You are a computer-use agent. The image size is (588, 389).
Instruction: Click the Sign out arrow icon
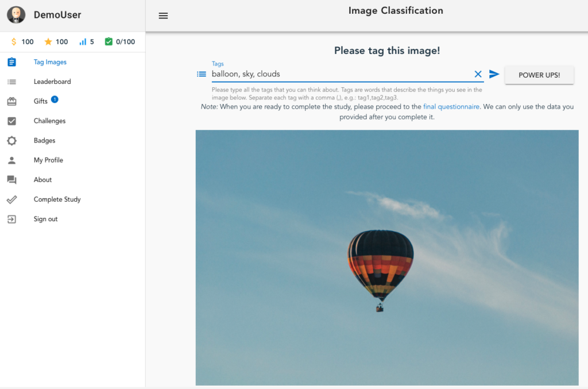tap(11, 219)
